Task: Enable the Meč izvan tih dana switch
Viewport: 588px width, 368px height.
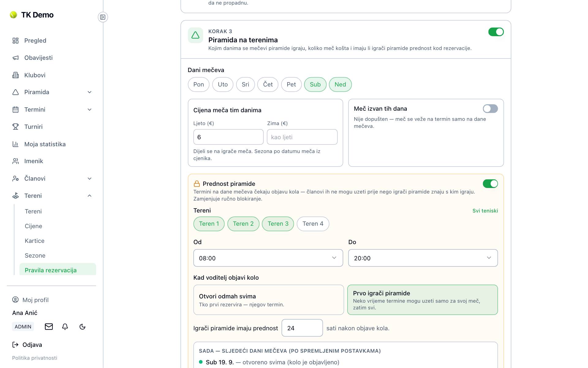Action: point(490,109)
